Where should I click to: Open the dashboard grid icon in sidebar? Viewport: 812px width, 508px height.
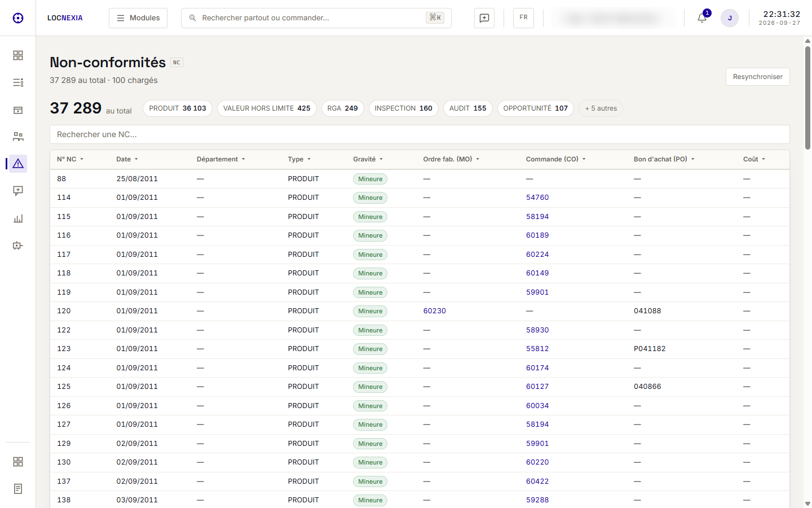(18, 55)
